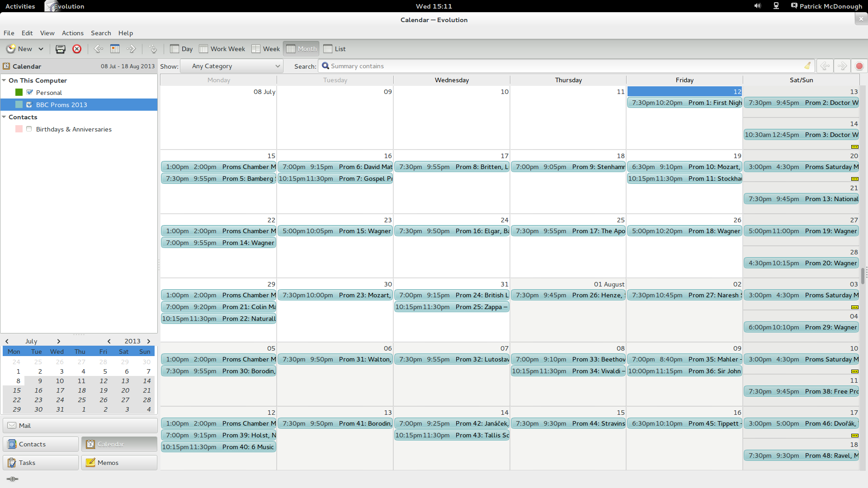Print the calendar via printer icon
Image resolution: width=868 pixels, height=488 pixels.
point(60,49)
